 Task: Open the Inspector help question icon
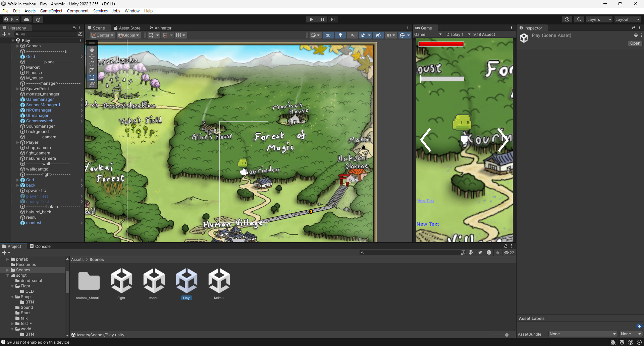(636, 35)
